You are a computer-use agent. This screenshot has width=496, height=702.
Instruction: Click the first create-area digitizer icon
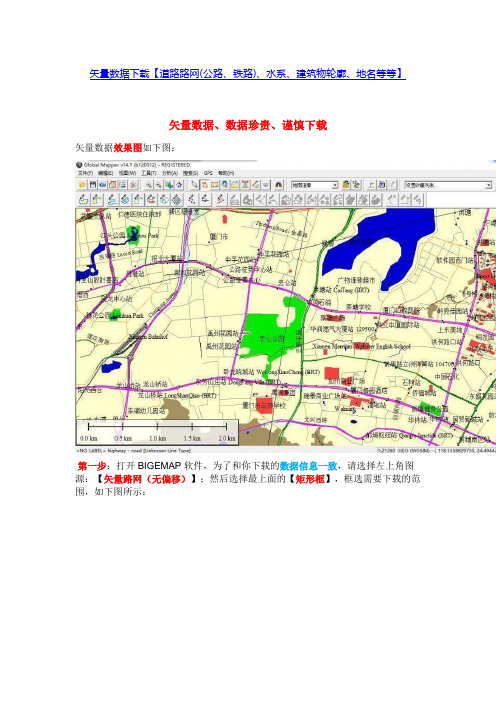[x=83, y=200]
